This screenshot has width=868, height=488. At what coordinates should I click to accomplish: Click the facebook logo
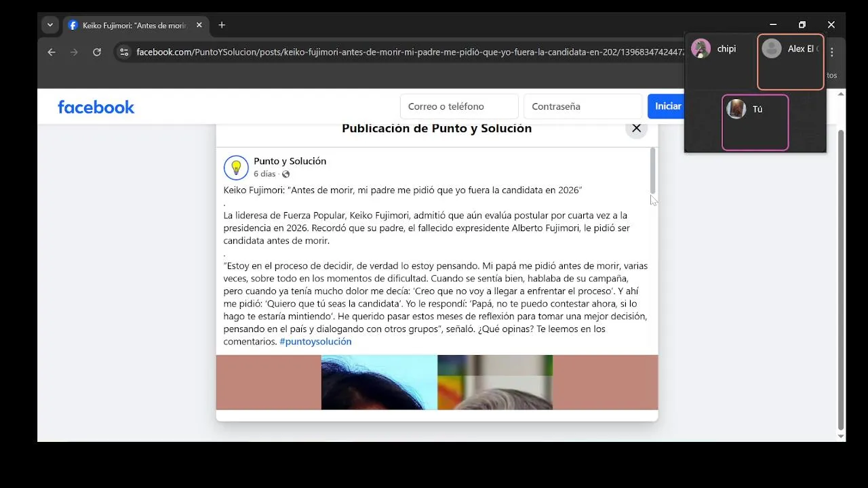pos(96,107)
